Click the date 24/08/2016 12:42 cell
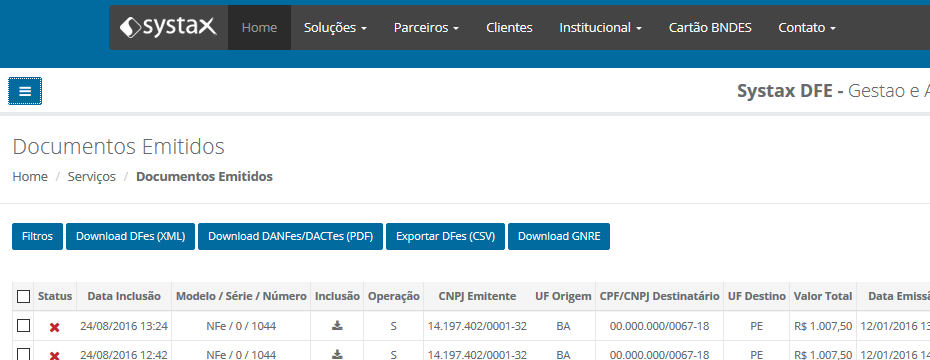The height and width of the screenshot is (360, 930). click(124, 355)
